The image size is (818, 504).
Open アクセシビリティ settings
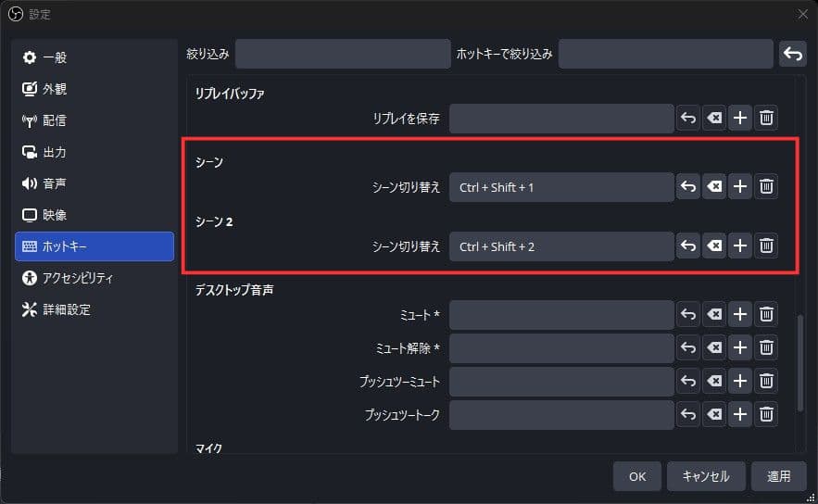click(x=94, y=278)
